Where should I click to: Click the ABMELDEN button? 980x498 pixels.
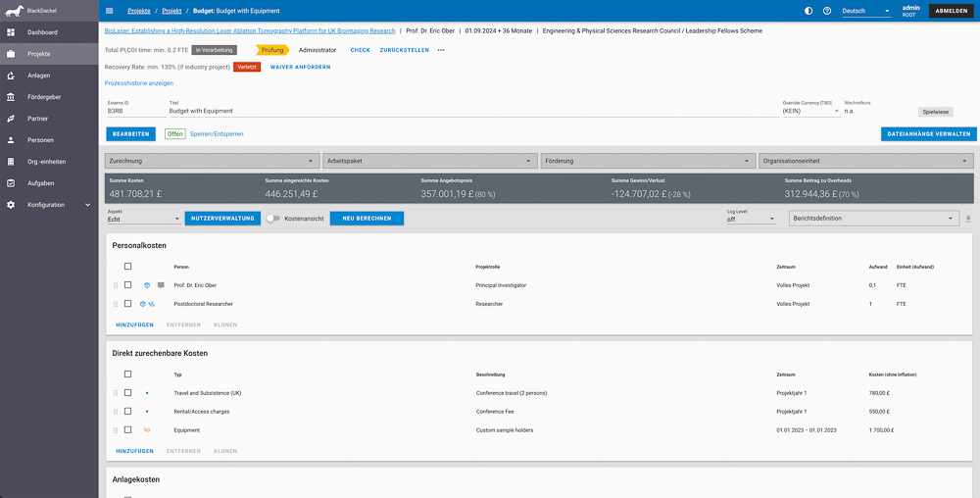952,11
